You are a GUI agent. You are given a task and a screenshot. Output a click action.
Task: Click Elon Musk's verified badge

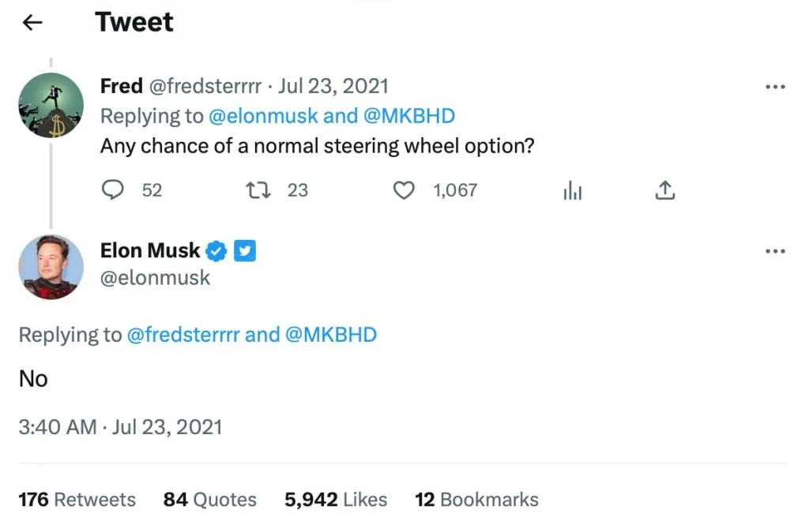click(x=215, y=250)
